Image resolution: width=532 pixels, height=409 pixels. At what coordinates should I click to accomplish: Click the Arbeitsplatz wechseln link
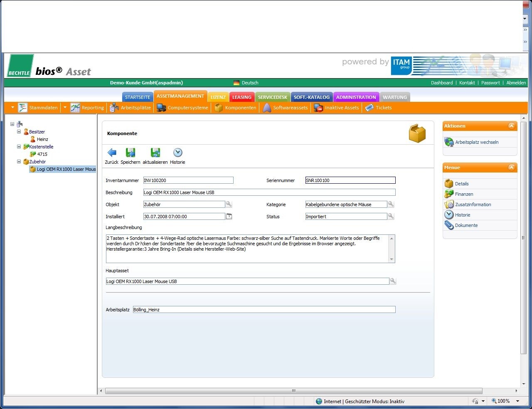pos(476,142)
